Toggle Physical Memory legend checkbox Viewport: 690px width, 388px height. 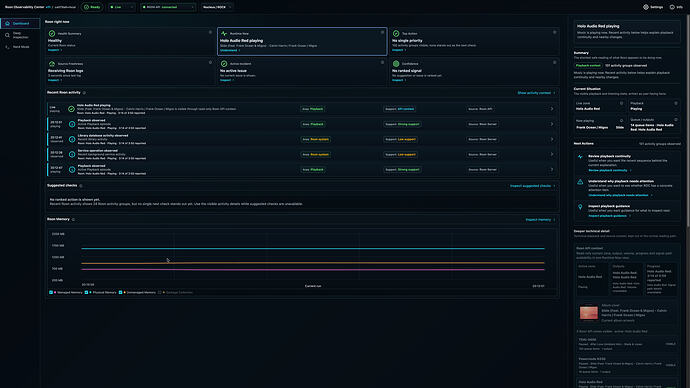[x=86, y=292]
